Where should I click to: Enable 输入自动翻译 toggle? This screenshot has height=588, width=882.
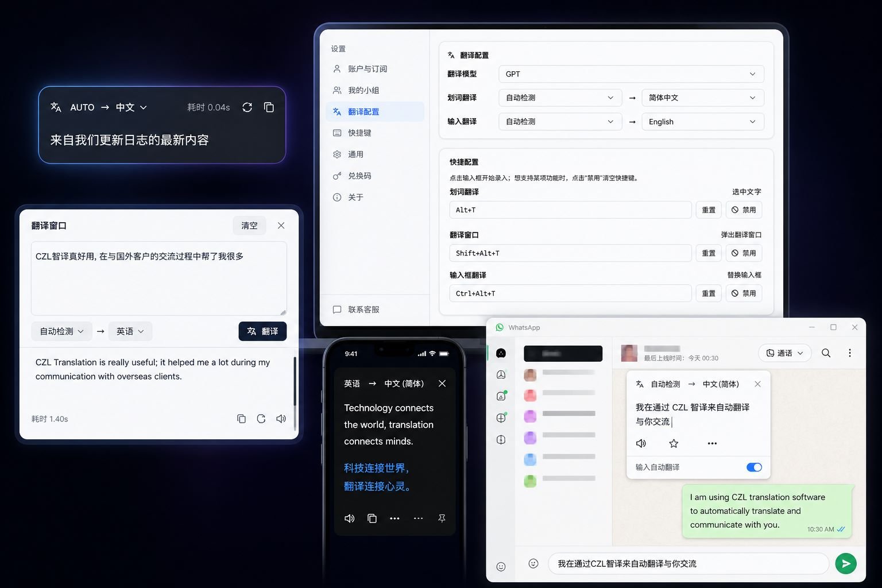point(753,467)
